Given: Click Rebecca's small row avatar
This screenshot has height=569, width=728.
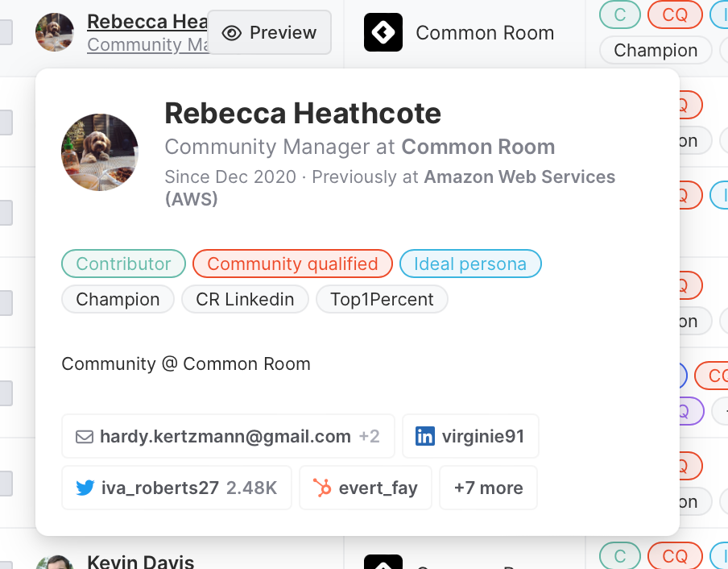Looking at the screenshot, I should click(55, 32).
